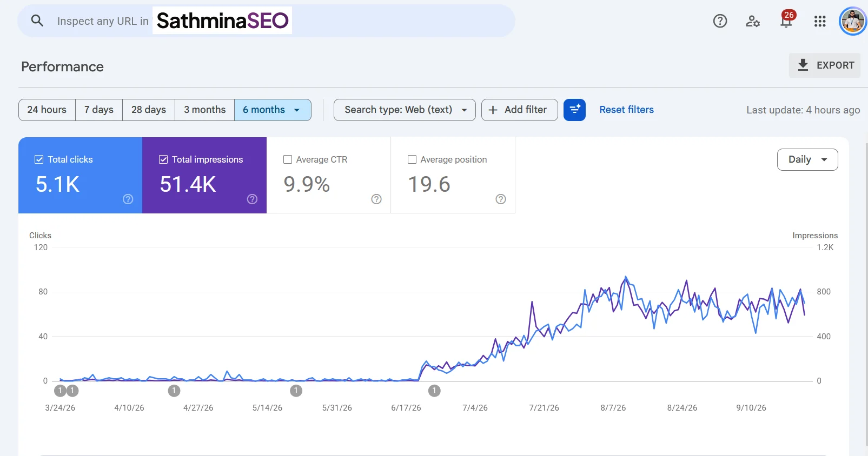Open the Daily granularity dropdown
Image resolution: width=868 pixels, height=456 pixels.
(807, 159)
